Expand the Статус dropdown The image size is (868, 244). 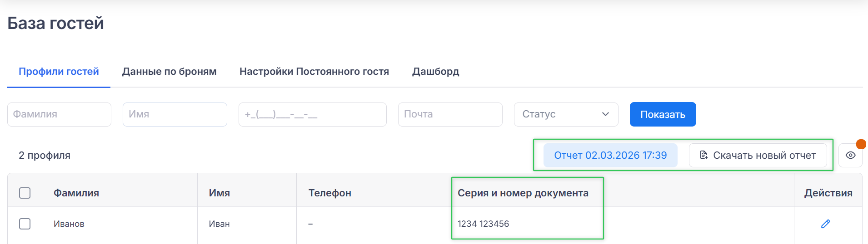(566, 114)
